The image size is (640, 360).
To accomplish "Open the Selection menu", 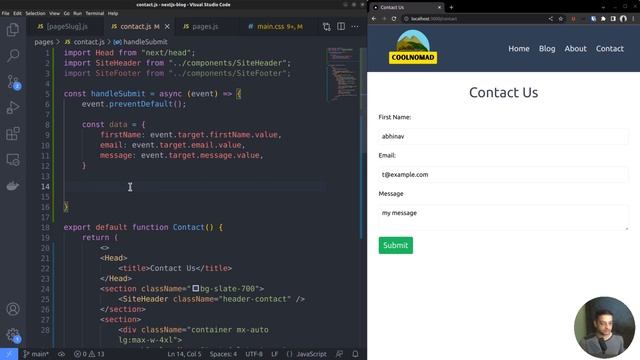I will 36,13.
